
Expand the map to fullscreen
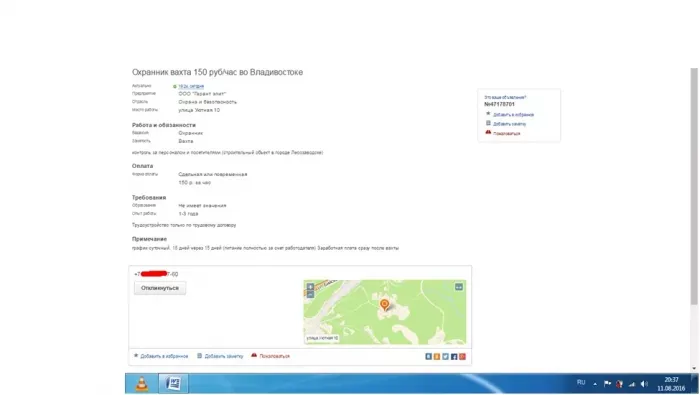click(459, 287)
